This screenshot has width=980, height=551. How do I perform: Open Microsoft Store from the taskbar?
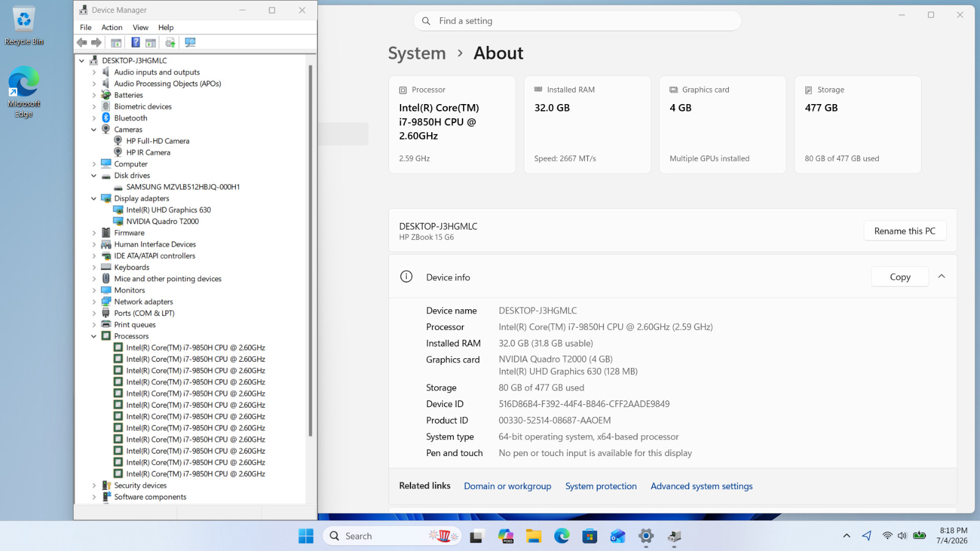pos(590,536)
